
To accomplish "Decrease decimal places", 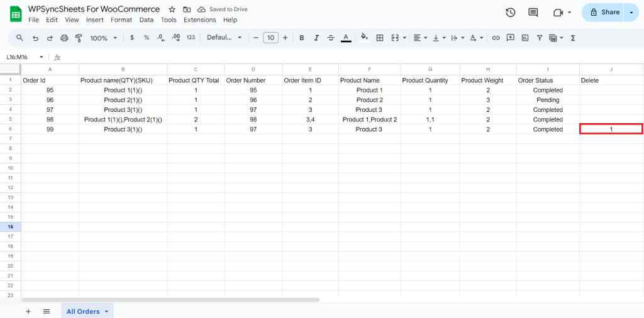I will [161, 38].
